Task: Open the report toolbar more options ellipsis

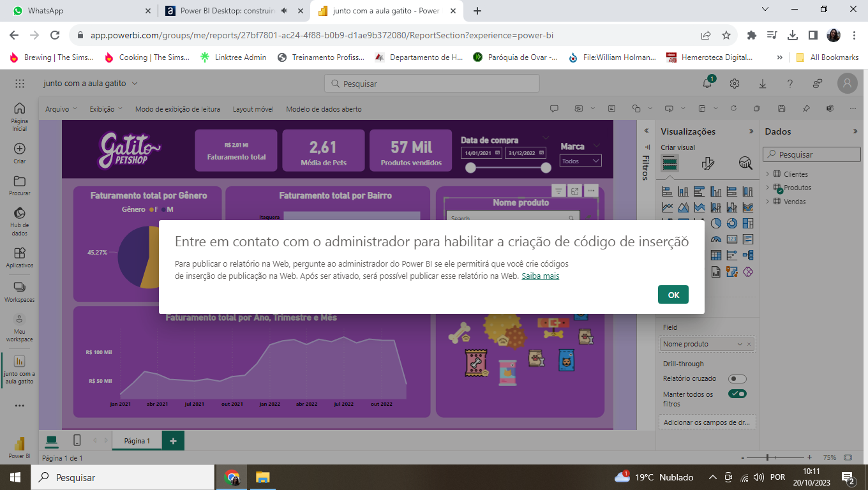Action: point(853,108)
